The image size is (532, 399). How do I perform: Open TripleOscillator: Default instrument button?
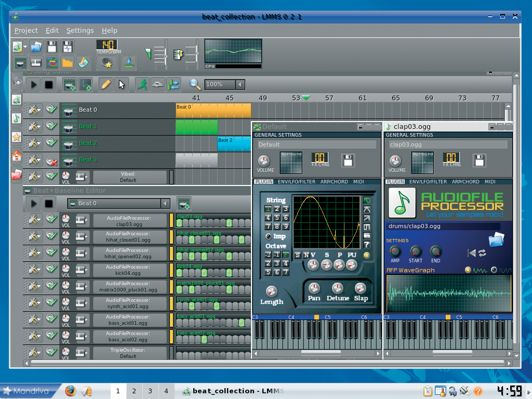pyautogui.click(x=129, y=353)
